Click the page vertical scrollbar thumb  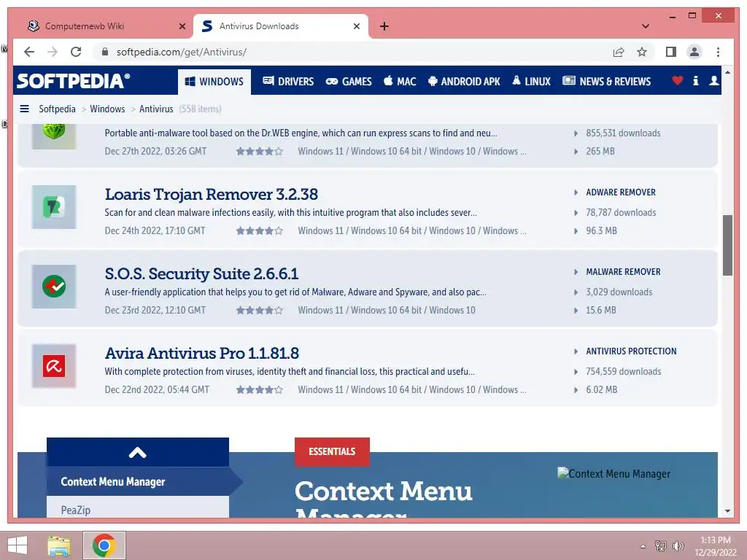[727, 245]
